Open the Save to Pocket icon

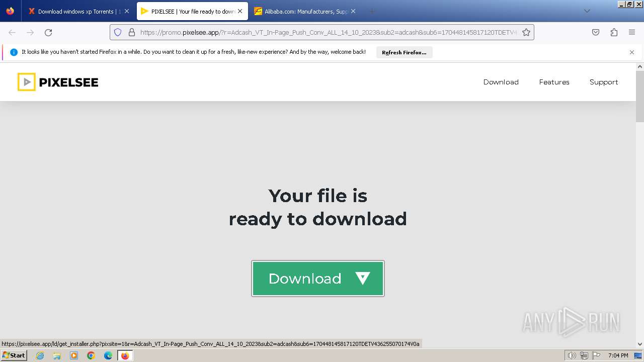click(x=596, y=32)
